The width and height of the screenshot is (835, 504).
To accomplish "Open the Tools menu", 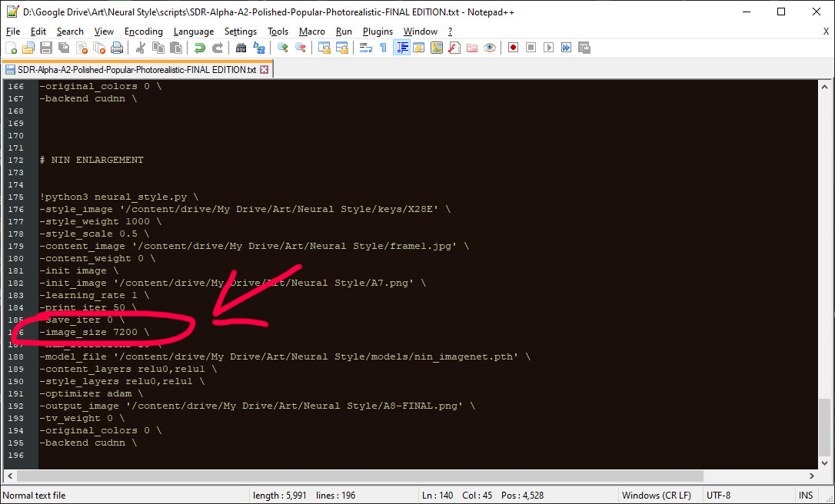I will point(278,31).
